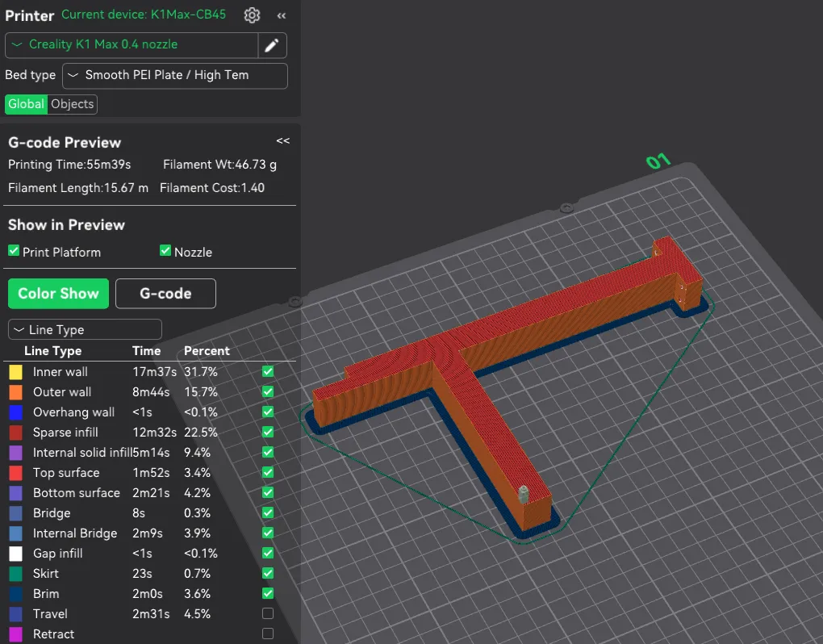Toggle Internal Bridge visibility checkbox
The height and width of the screenshot is (644, 823).
(268, 533)
